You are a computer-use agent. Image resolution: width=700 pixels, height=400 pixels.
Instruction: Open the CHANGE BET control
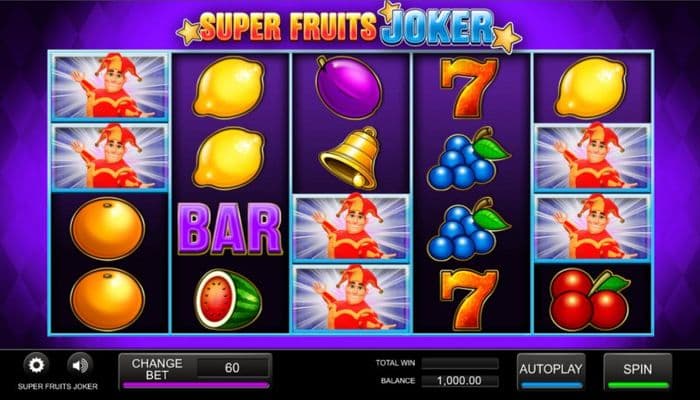click(157, 368)
